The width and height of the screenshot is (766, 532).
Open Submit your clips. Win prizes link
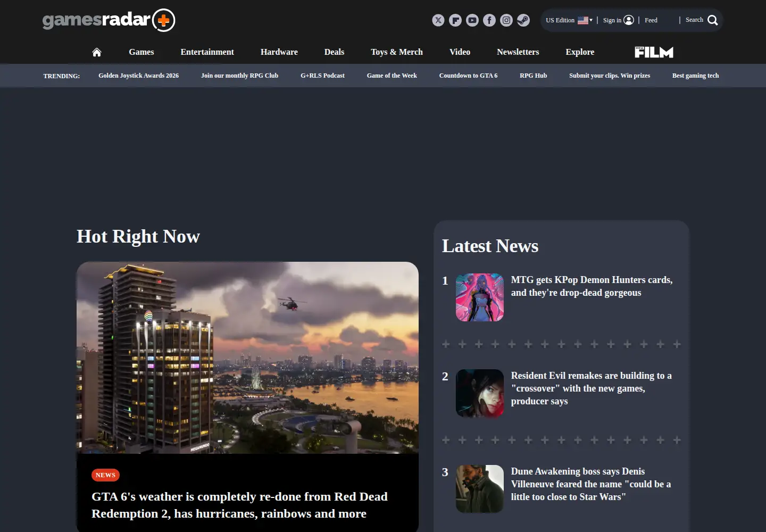610,76
